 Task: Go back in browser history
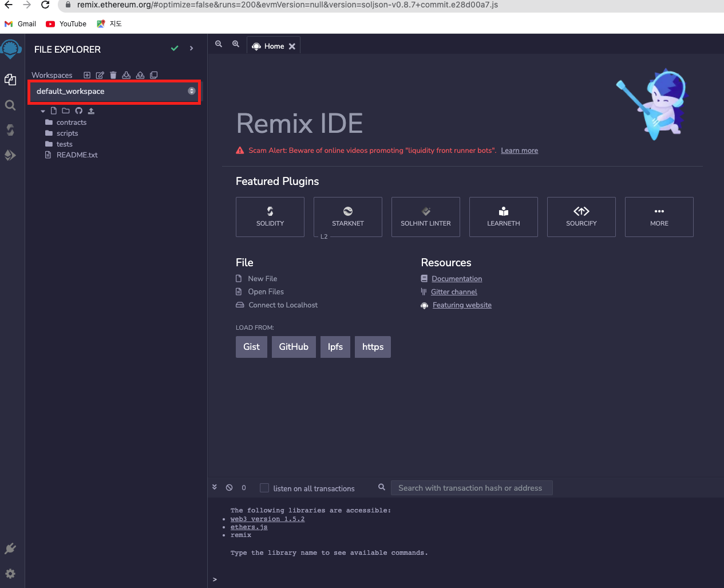9,5
